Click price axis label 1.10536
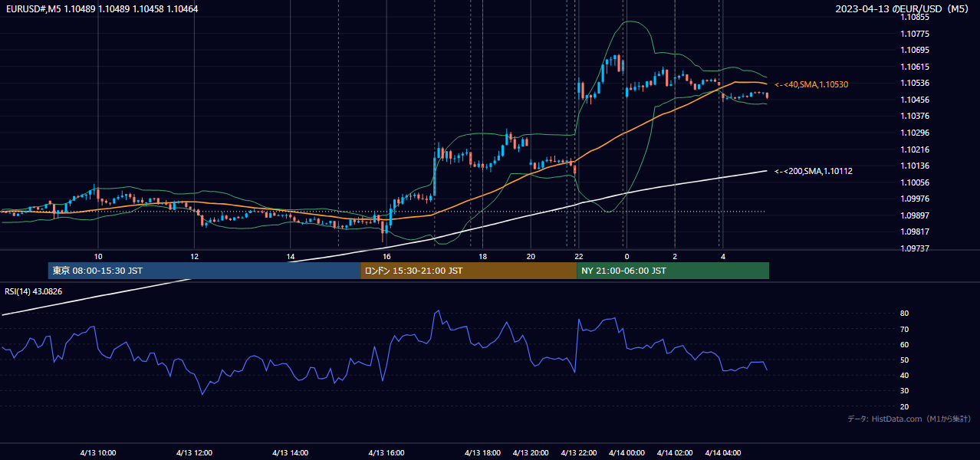Screen dimensions: 980x460 tap(914, 83)
